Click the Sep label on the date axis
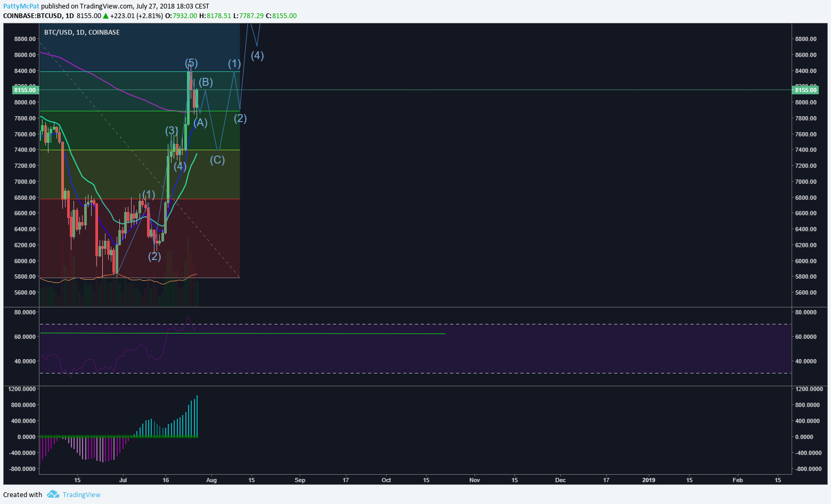Screen dimensions: 831x504 coord(300,480)
